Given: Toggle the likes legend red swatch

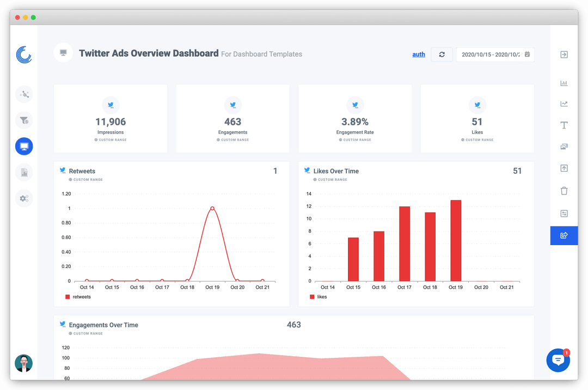Looking at the screenshot, I should [312, 297].
